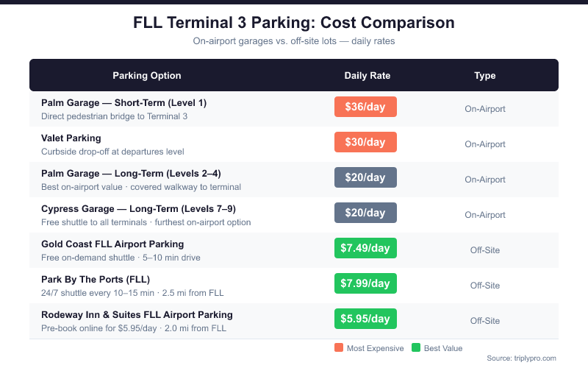The height and width of the screenshot is (368, 588).
Task: Click Palm Garage Long-Term $20/day badge
Action: coord(365,177)
